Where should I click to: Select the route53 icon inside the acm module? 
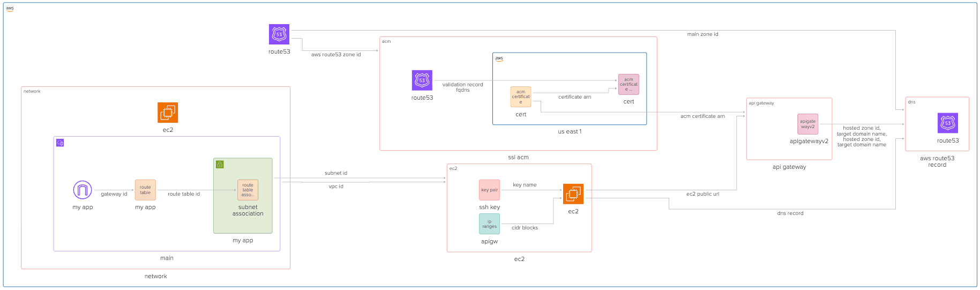[422, 80]
